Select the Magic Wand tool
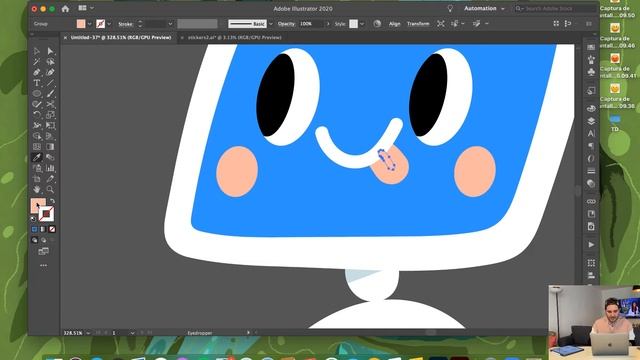Image resolution: width=640 pixels, height=360 pixels. [37, 62]
